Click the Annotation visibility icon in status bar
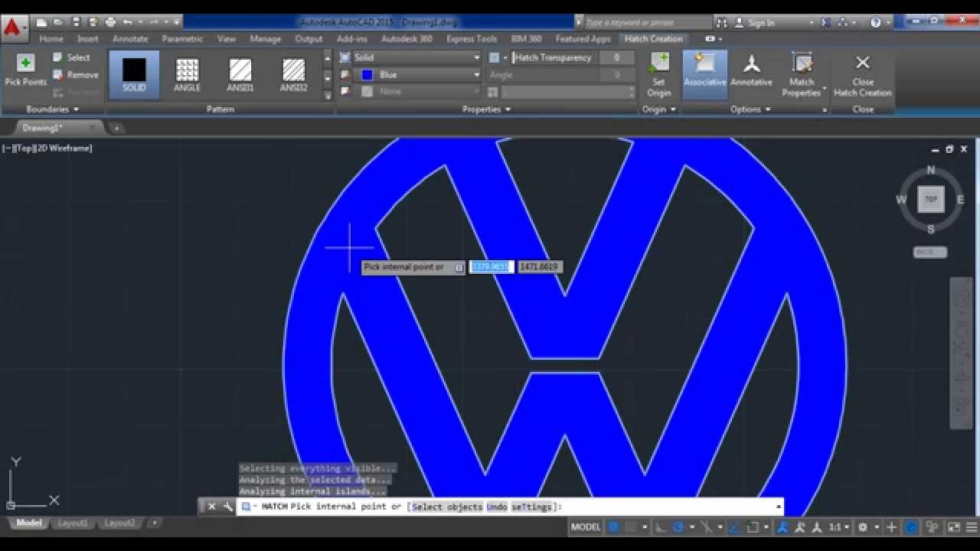980x551 pixels. [782, 527]
